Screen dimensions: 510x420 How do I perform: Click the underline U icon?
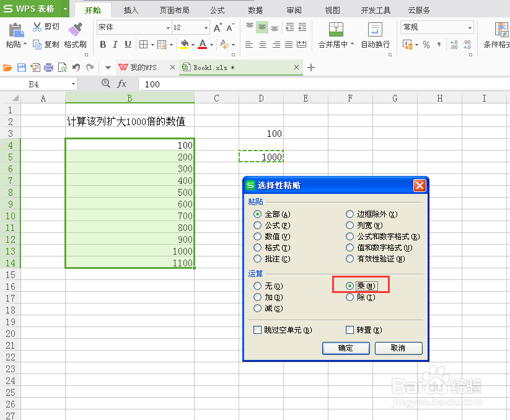127,45
